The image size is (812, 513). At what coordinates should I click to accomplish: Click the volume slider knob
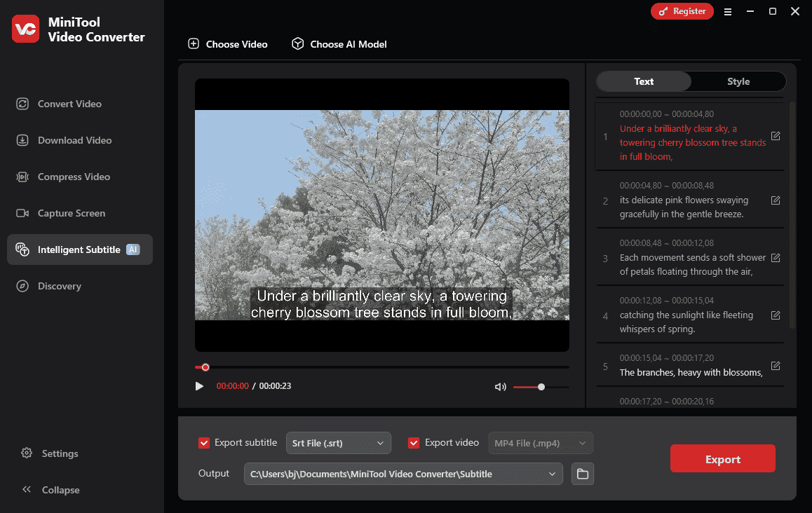(541, 387)
